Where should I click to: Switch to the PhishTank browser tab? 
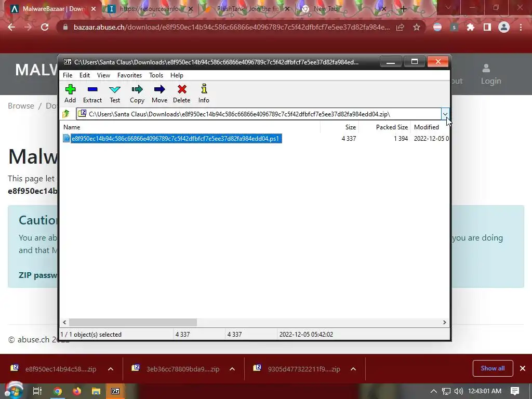pos(248,9)
